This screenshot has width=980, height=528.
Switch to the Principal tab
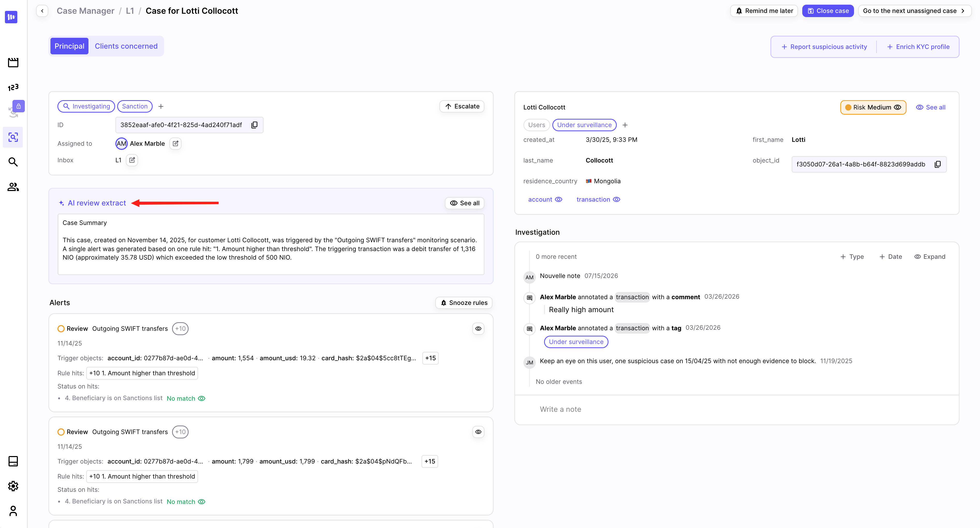coord(69,46)
